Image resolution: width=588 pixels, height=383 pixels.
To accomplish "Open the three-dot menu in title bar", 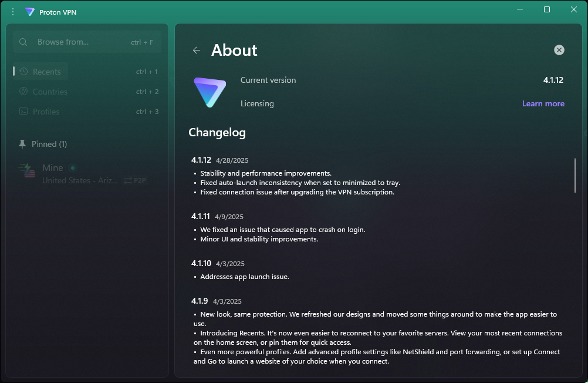I will tap(13, 12).
